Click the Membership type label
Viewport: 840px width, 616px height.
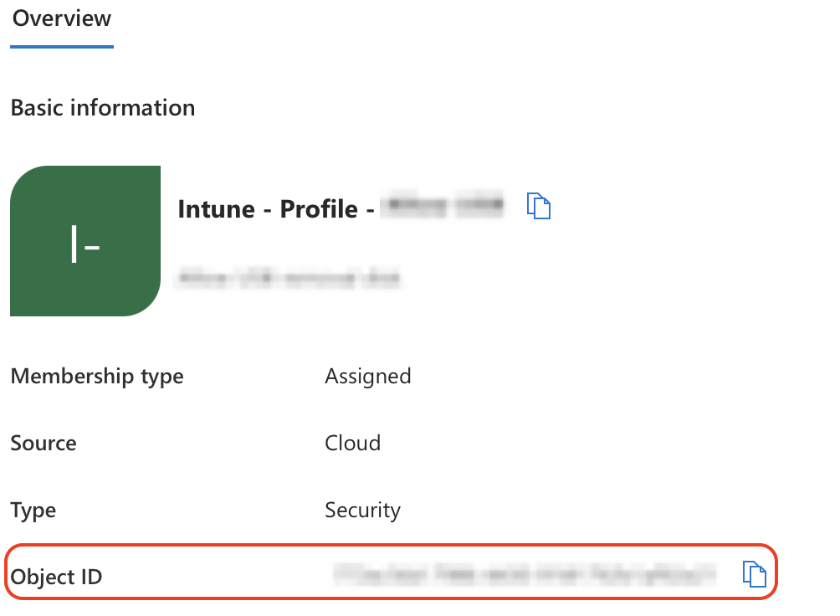pos(97,377)
